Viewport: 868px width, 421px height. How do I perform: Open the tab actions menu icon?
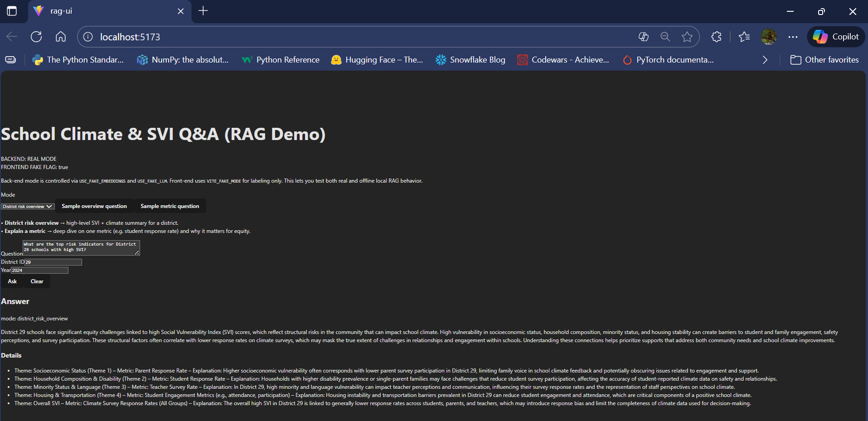point(12,11)
